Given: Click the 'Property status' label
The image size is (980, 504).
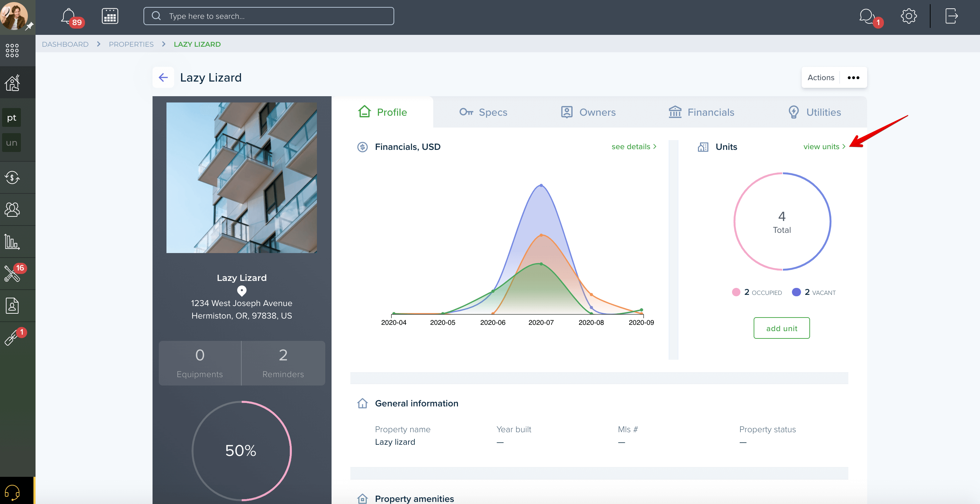Looking at the screenshot, I should coord(767,429).
